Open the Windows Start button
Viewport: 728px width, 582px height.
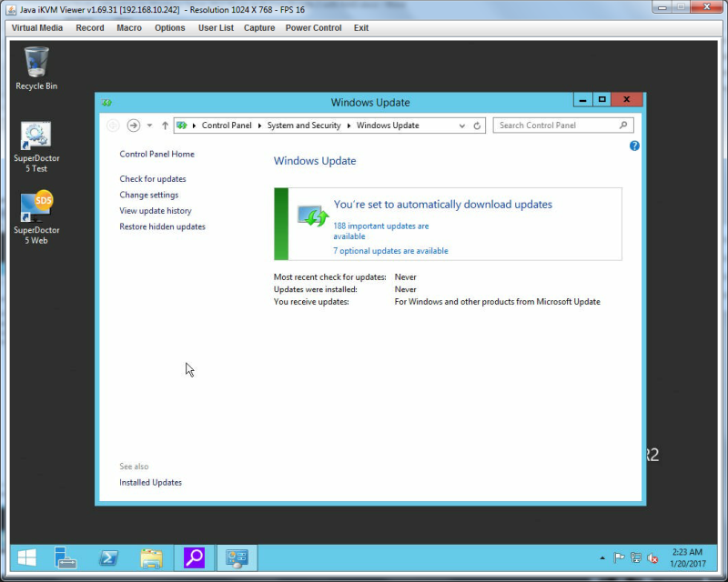click(x=27, y=557)
